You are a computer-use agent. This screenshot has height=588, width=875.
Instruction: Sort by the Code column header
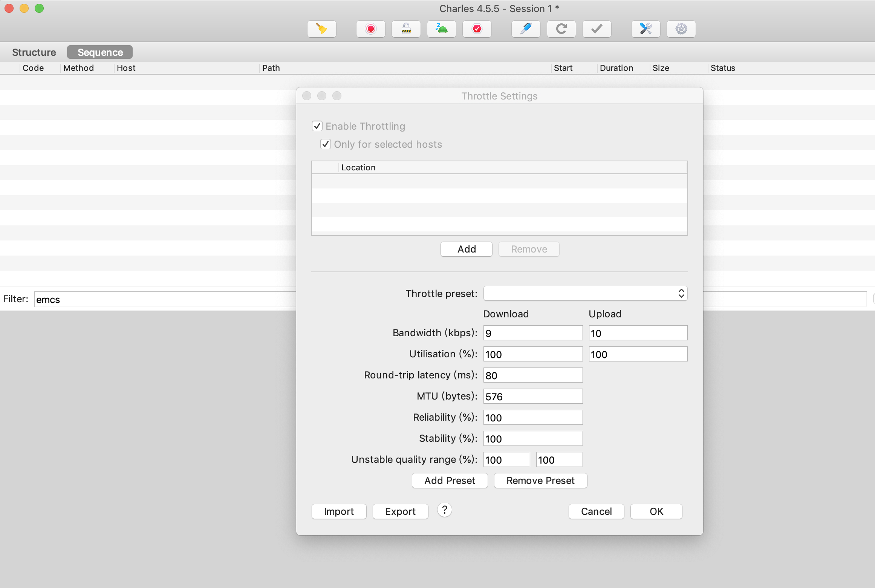(40, 68)
